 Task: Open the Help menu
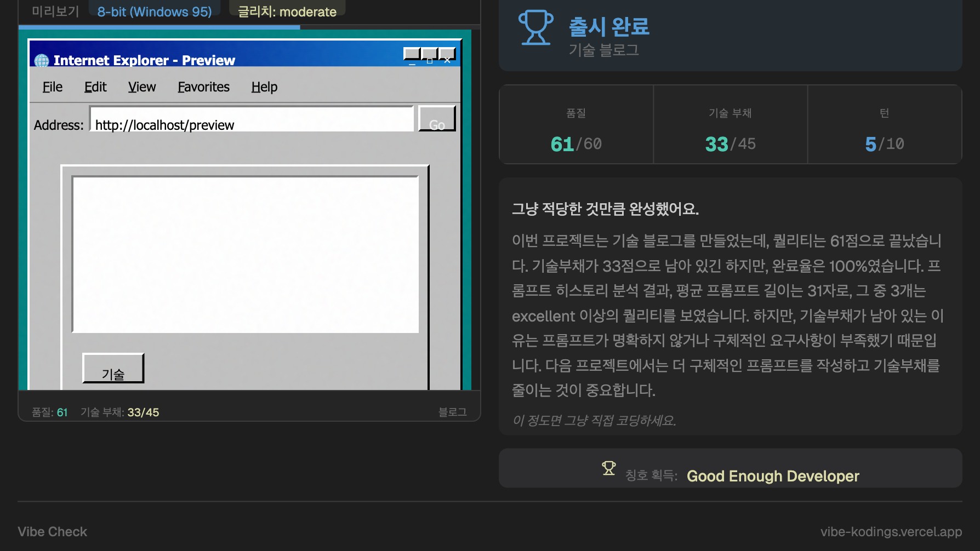pyautogui.click(x=264, y=87)
